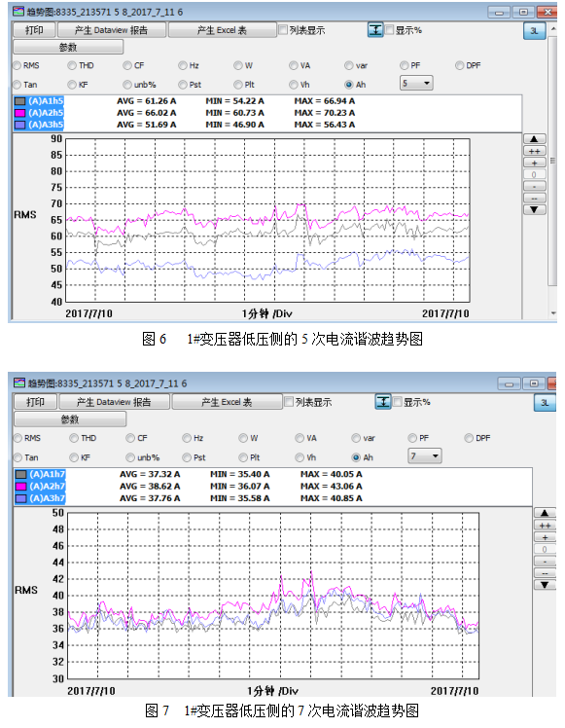565x728 pixels.
Task: Open the 参数 button in top window
Action: point(68,47)
